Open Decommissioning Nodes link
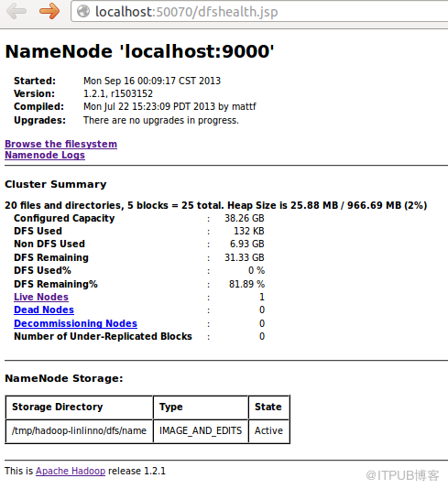This screenshot has height=489, width=448. 75,323
